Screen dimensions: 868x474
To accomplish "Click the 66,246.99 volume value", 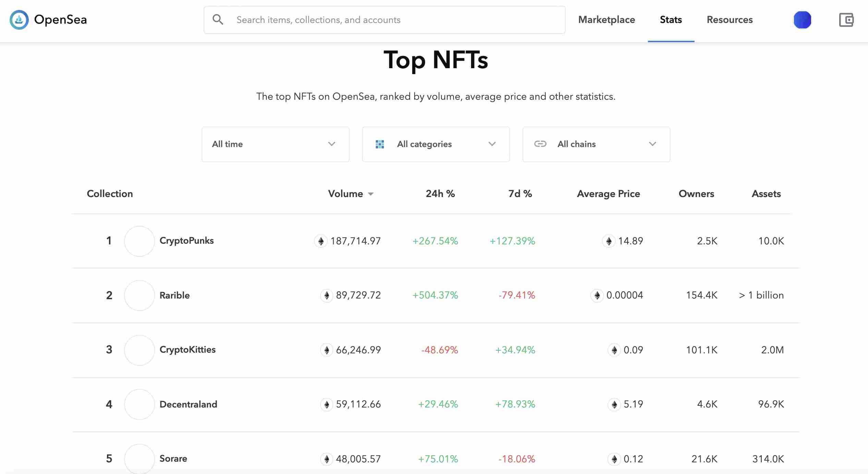I will 358,350.
